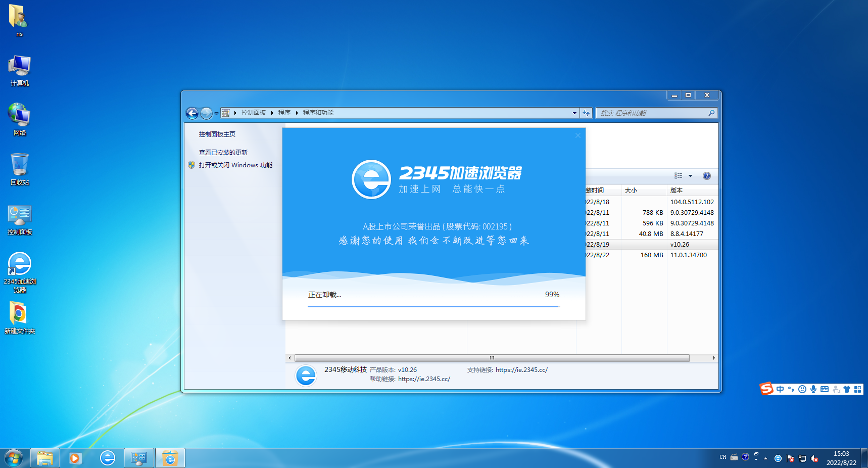Open the Sogou user account icon
The height and width of the screenshot is (468, 868).
pos(837,389)
